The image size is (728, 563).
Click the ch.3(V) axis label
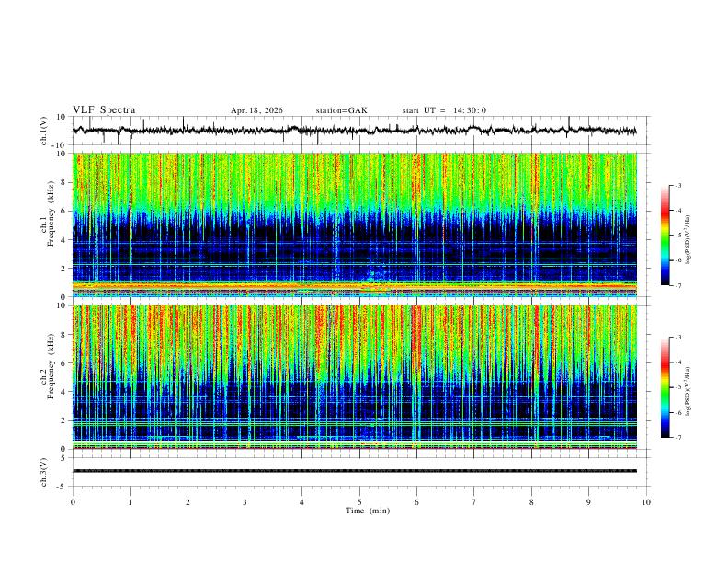pyautogui.click(x=44, y=472)
